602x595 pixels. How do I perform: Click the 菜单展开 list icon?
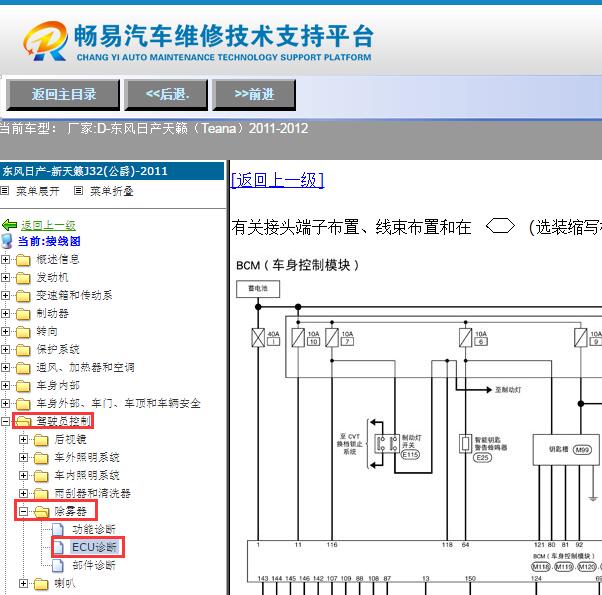5,190
